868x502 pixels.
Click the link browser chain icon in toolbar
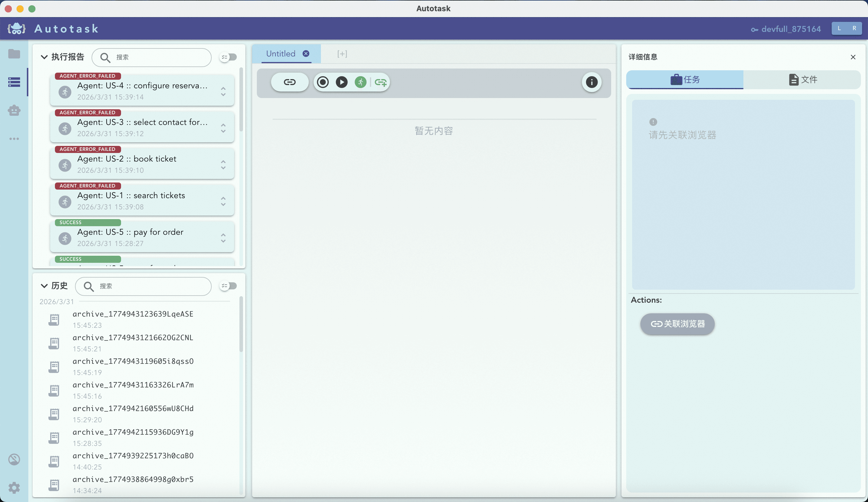point(289,82)
